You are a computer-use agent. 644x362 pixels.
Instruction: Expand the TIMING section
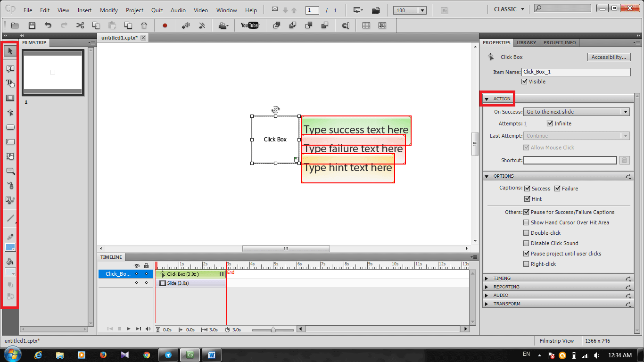[x=487, y=279]
